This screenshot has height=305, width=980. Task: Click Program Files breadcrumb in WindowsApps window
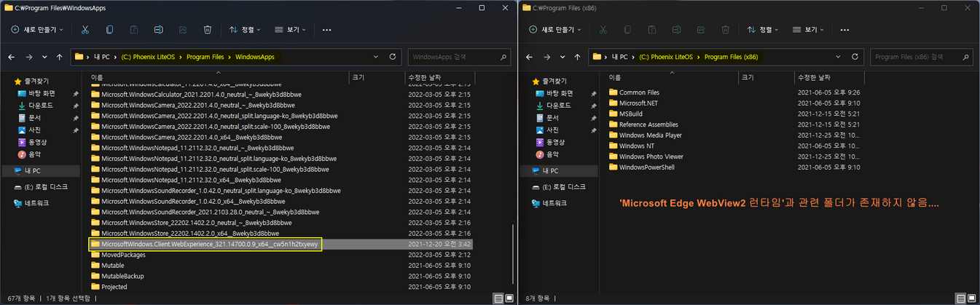(205, 57)
